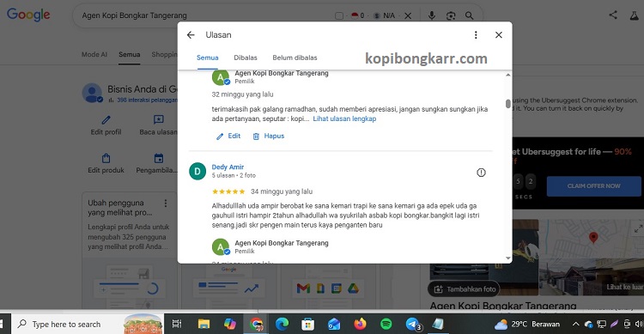This screenshot has width=644, height=334.
Task: Open Baca ulasan in business panel
Action: tap(158, 125)
